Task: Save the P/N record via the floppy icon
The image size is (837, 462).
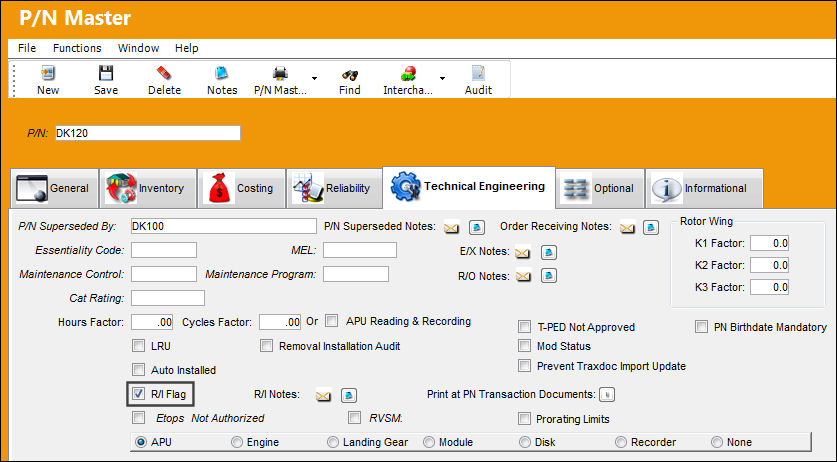Action: [x=106, y=73]
